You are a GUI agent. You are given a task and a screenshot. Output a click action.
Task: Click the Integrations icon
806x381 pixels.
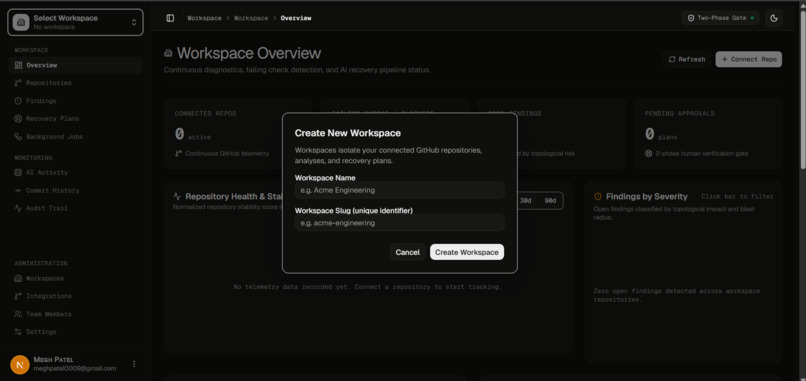(19, 296)
